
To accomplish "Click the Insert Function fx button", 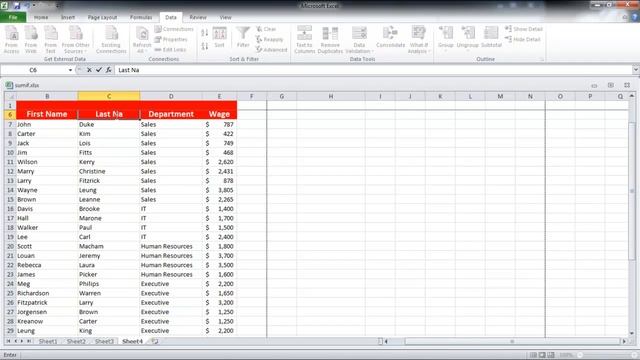I will pos(109,70).
